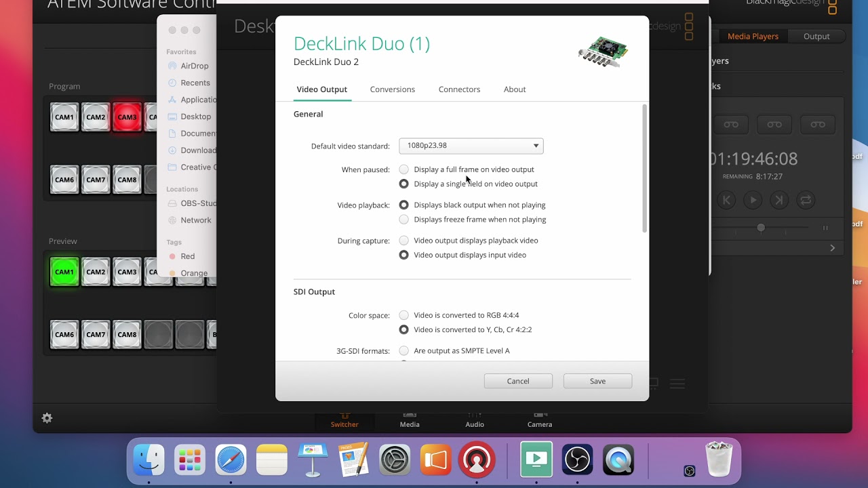Image resolution: width=868 pixels, height=488 pixels.
Task: Open AirDrop in Finder sidebar
Action: (188, 66)
